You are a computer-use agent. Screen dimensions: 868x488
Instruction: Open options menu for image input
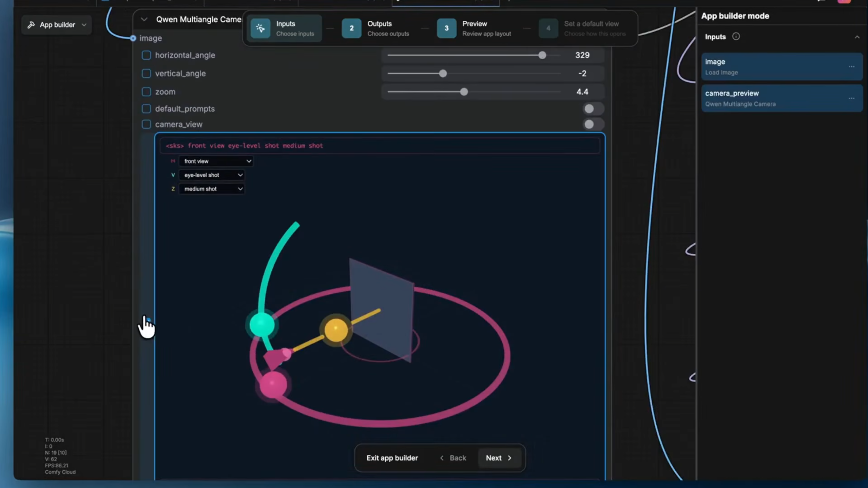tap(851, 67)
